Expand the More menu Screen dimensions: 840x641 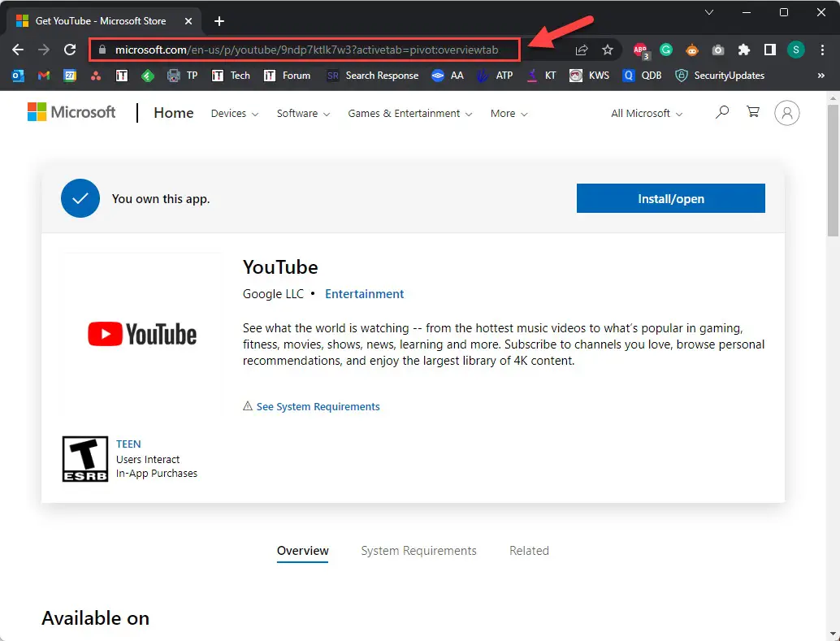(509, 114)
